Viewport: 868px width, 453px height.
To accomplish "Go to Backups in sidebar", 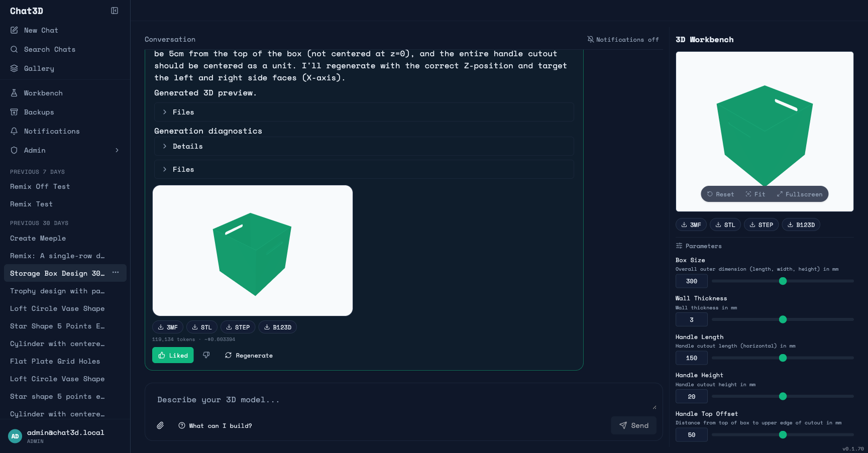I will point(39,112).
